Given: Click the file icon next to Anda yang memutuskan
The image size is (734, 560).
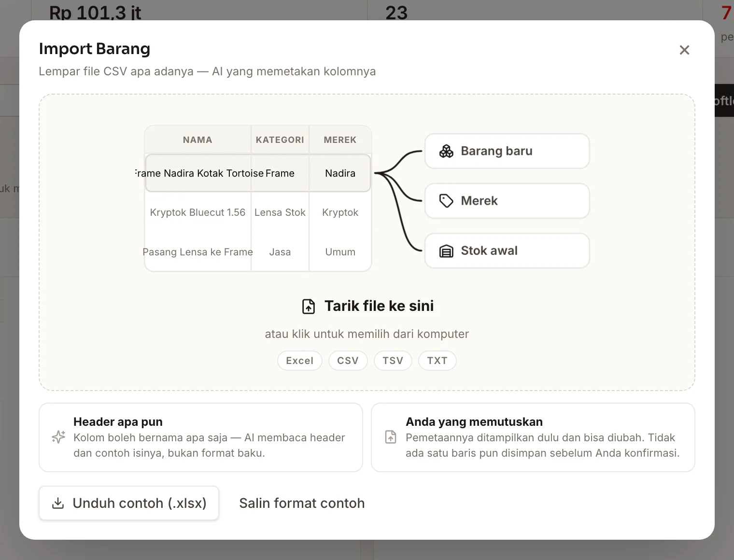Looking at the screenshot, I should pos(391,437).
